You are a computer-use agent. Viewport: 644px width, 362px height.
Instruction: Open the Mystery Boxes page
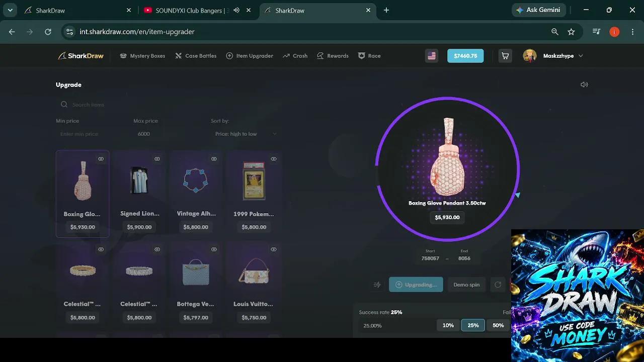click(142, 56)
